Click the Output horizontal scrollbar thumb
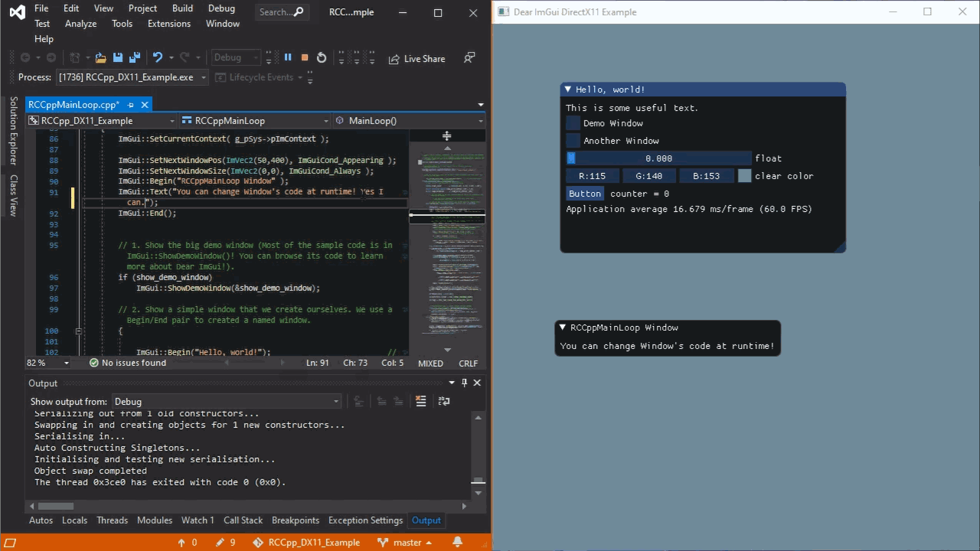This screenshot has height=551, width=980. pyautogui.click(x=55, y=506)
